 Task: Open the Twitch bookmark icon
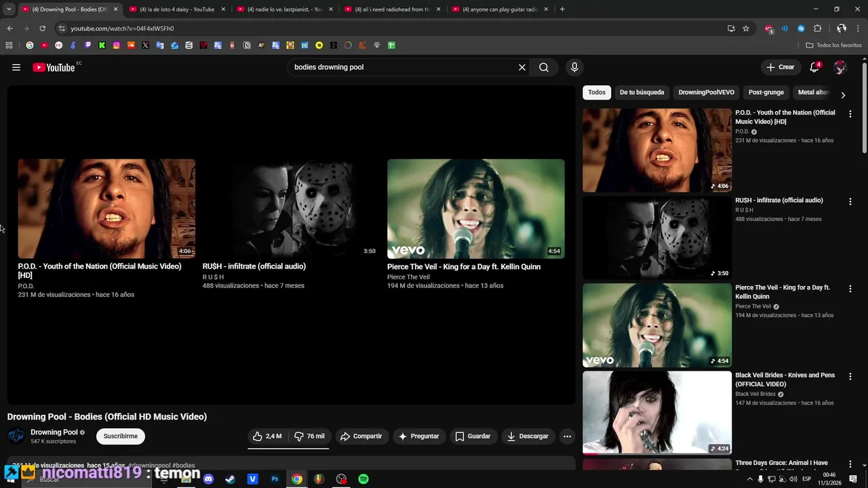(87, 45)
